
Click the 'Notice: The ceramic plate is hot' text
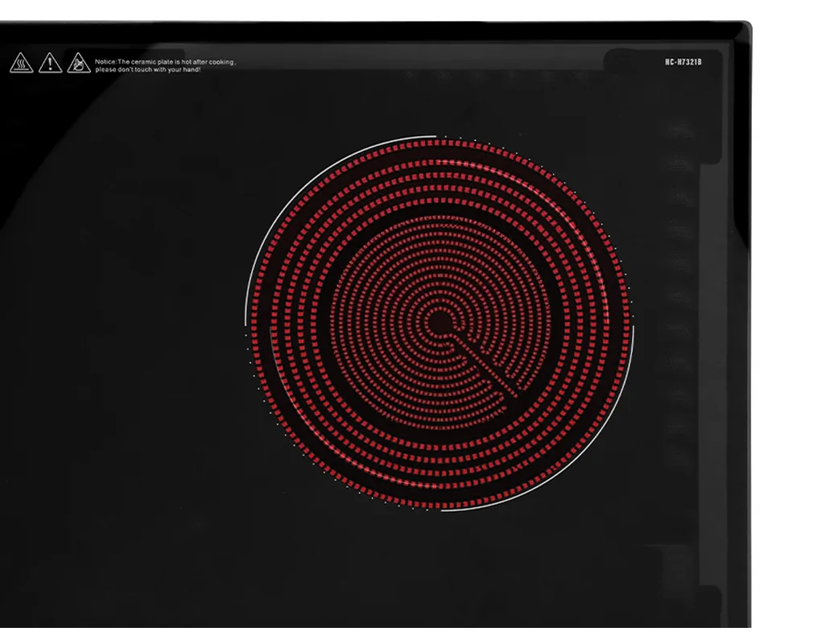click(142, 62)
